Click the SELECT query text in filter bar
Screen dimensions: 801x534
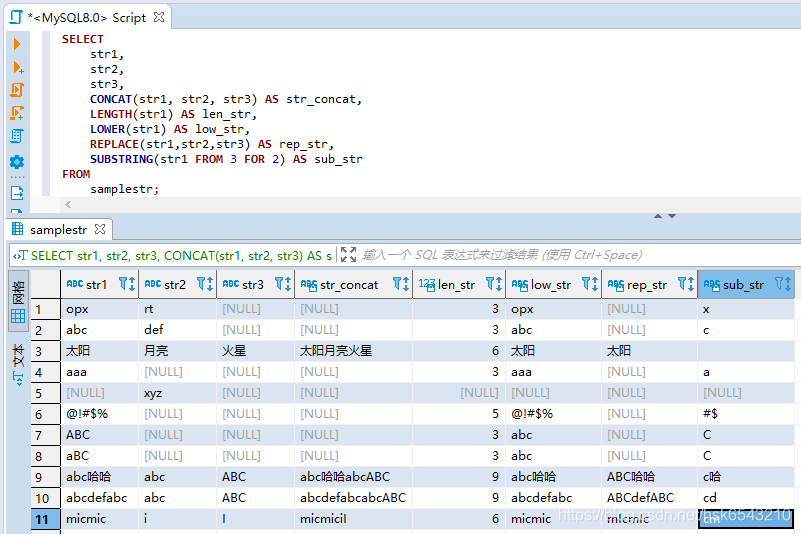[181, 256]
